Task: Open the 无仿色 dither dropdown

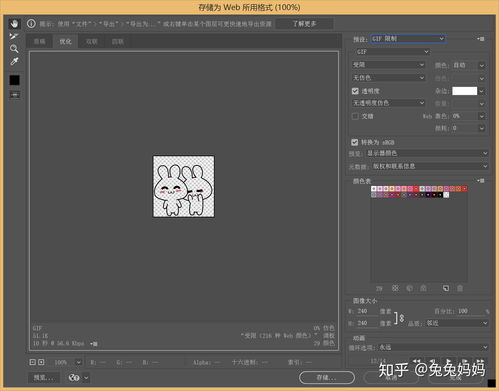Action: coord(389,78)
